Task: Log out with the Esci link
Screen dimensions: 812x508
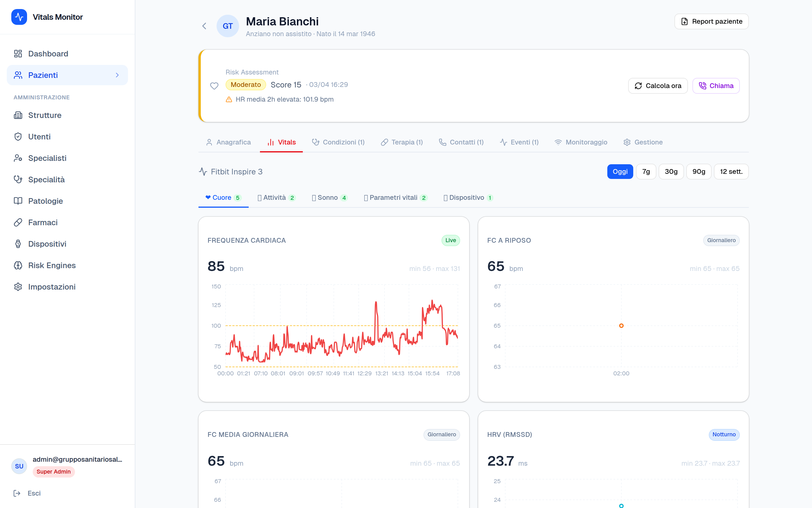Action: 27,493
